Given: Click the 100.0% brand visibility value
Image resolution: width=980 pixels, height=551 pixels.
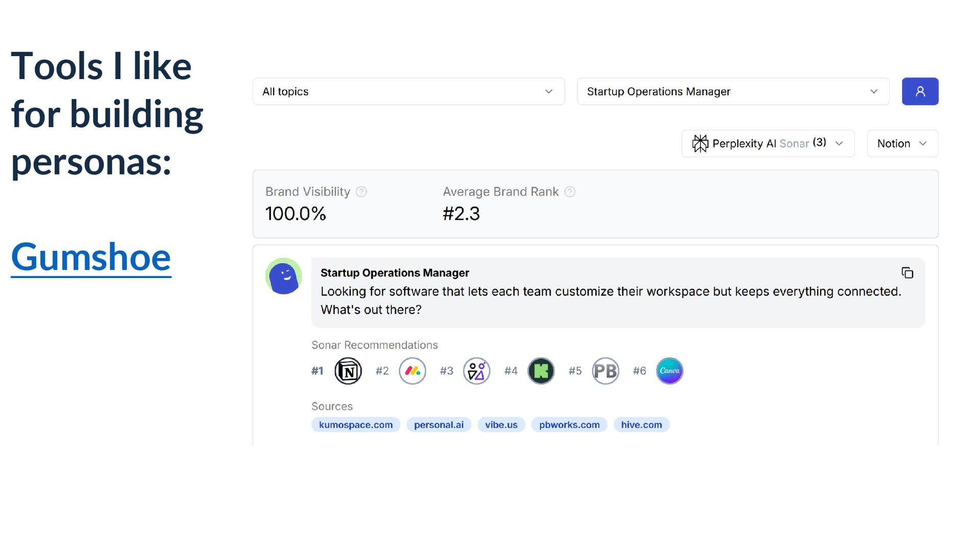Looking at the screenshot, I should point(296,214).
